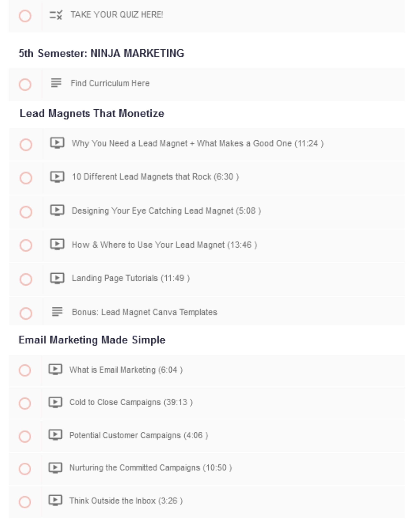Toggle completion circle for Designing Your Eye Catching Lead Magnet
This screenshot has height=532, width=411.
coord(26,212)
